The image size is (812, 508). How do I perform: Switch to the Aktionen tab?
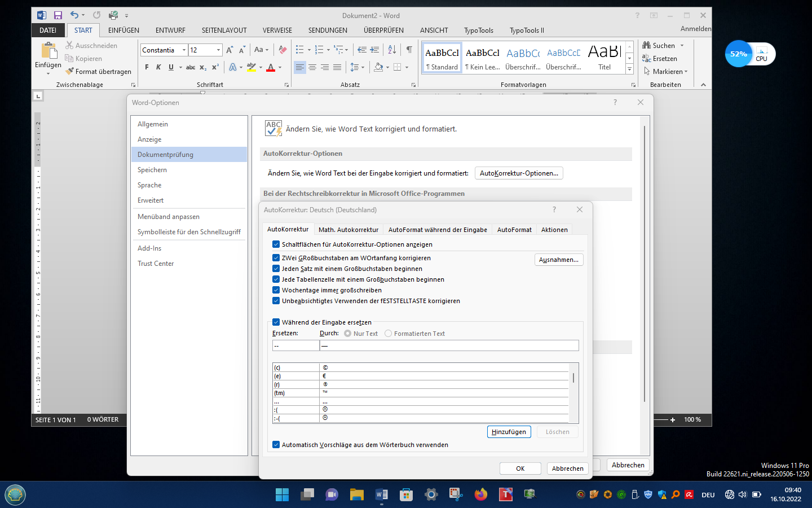tap(554, 230)
